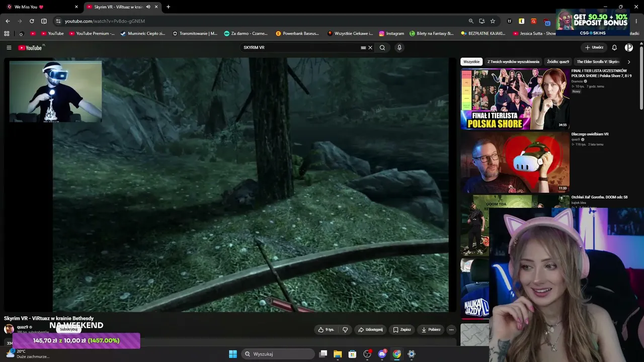Screen dimensions: 644x362
Task: Show more filter chips with arrow
Action: 629,62
